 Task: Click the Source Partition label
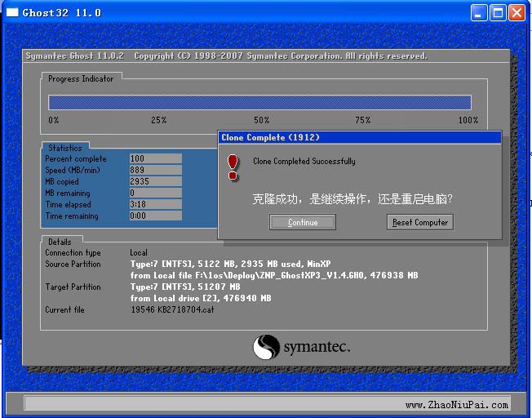73,264
